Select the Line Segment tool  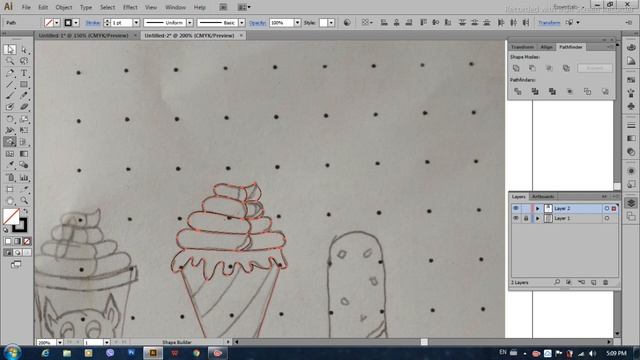(x=10, y=84)
